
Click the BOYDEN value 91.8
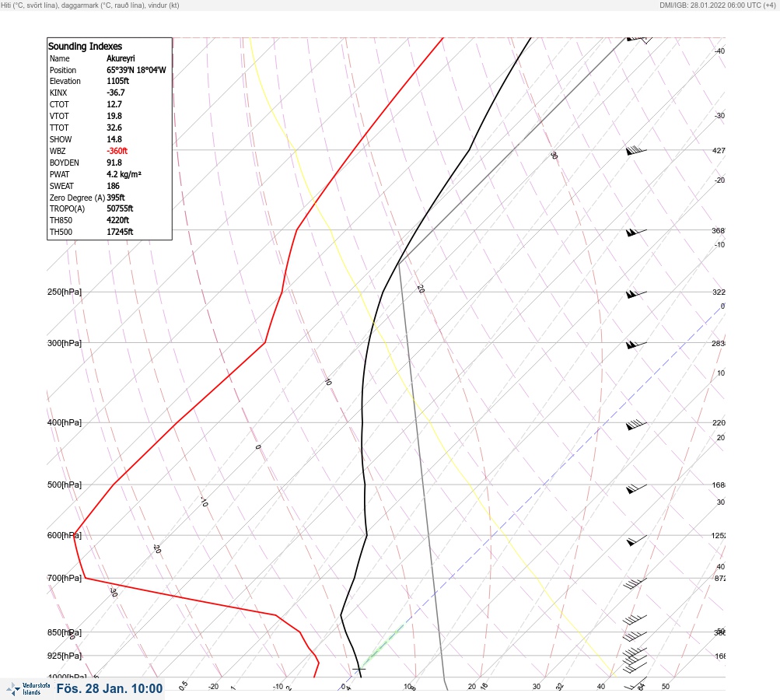pyautogui.click(x=114, y=163)
